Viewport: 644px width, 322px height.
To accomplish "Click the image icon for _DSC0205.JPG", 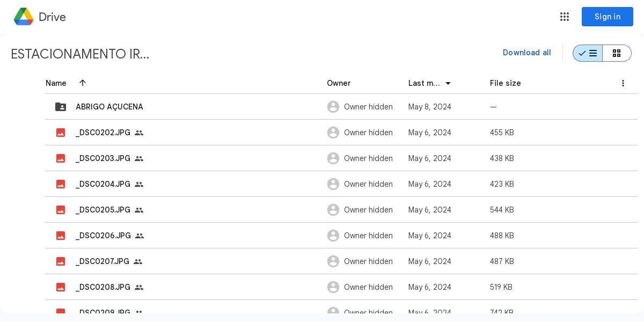I will [61, 210].
